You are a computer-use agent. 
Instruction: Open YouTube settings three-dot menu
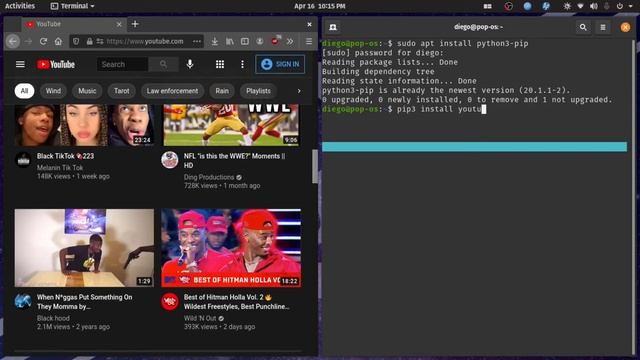tap(242, 64)
